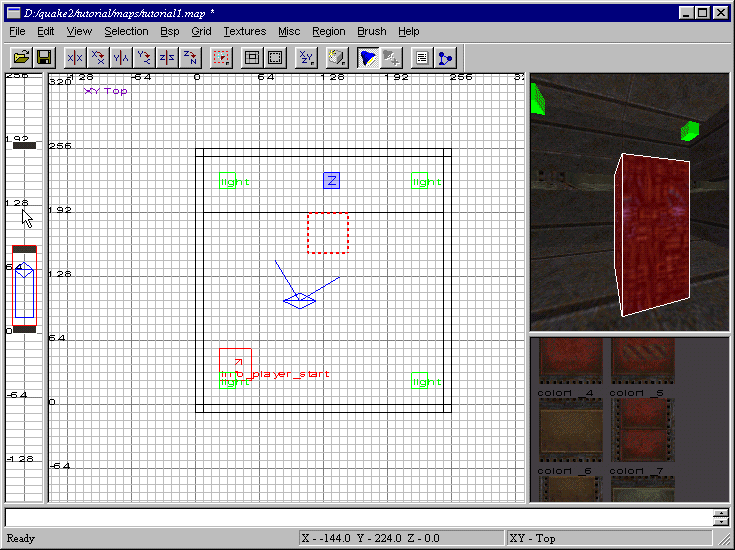Click the red dashed selected brush in XY view
Screen dimensions: 735x550
tap(328, 233)
